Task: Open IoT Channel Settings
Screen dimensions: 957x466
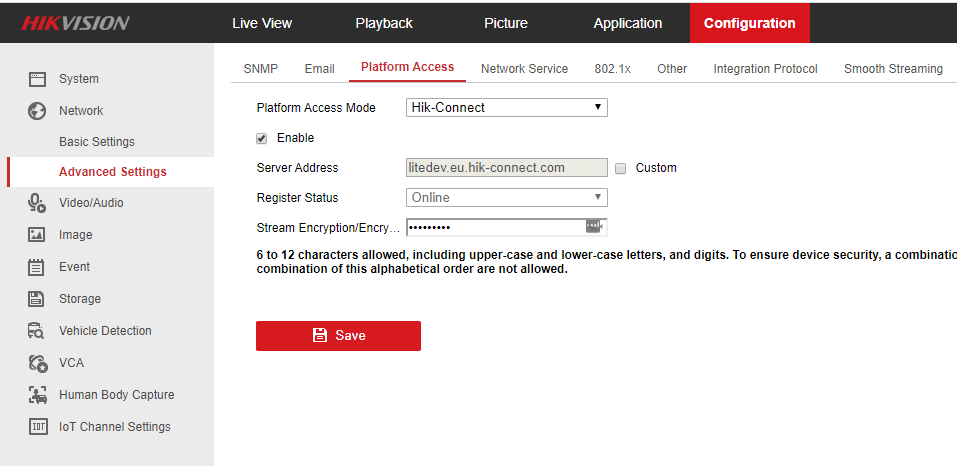Action: click(x=115, y=427)
